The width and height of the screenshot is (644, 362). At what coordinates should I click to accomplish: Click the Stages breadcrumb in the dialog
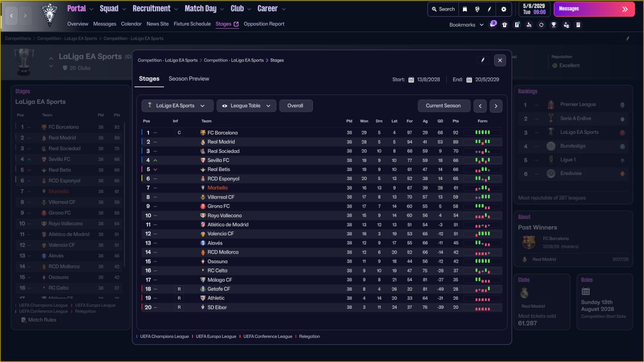coord(277,60)
